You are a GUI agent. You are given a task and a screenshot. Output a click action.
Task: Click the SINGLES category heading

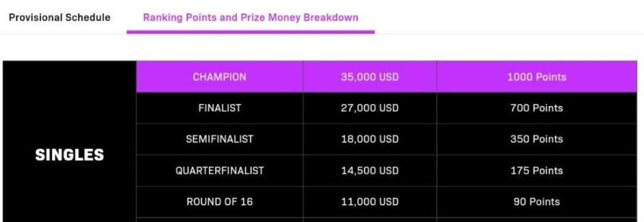pyautogui.click(x=70, y=155)
